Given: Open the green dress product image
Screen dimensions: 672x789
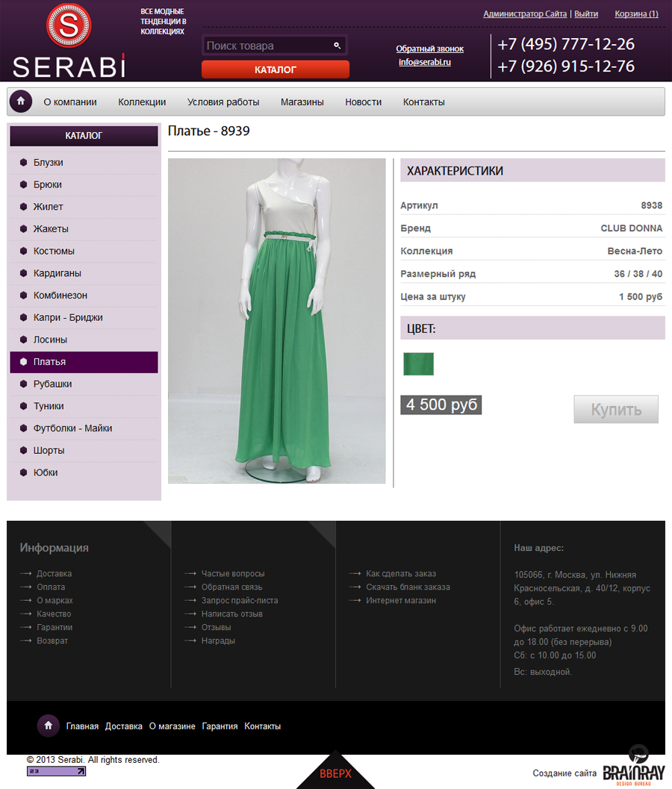Looking at the screenshot, I should (x=277, y=321).
